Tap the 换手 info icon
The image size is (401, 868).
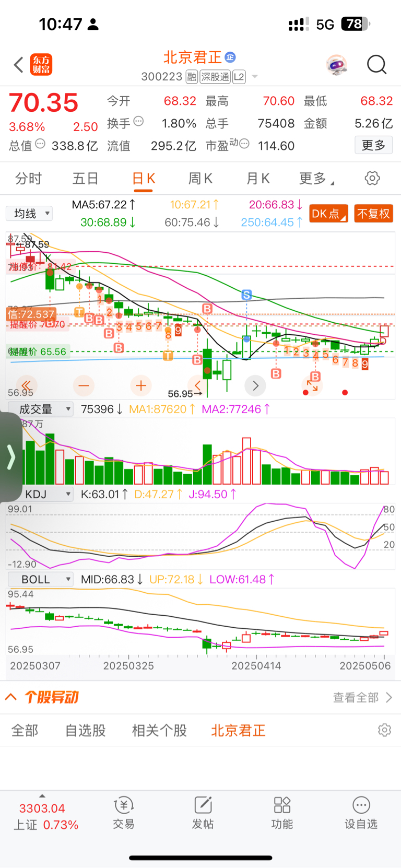138,121
